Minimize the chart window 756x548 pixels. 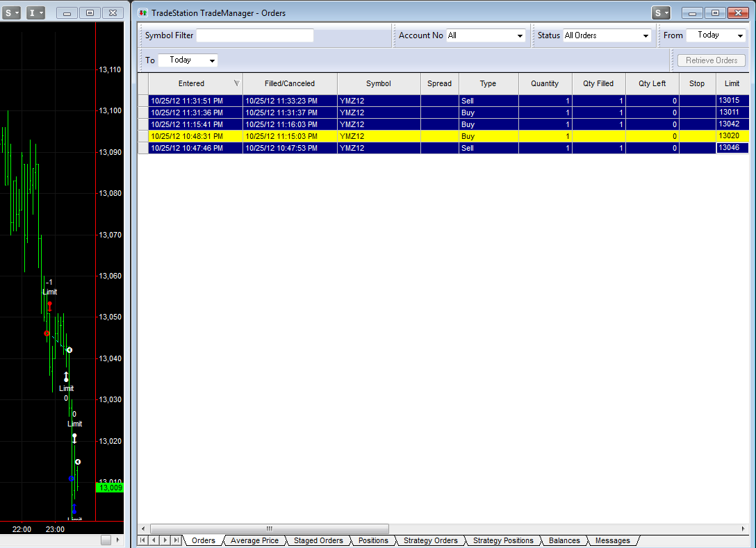pos(67,13)
